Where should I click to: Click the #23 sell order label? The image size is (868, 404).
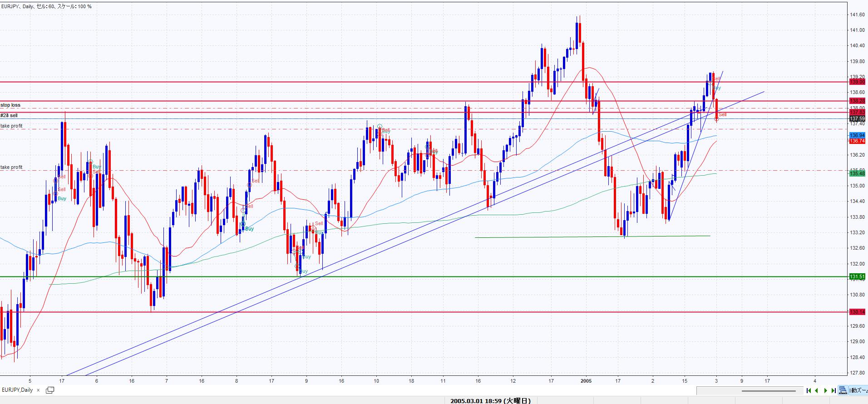[9, 115]
